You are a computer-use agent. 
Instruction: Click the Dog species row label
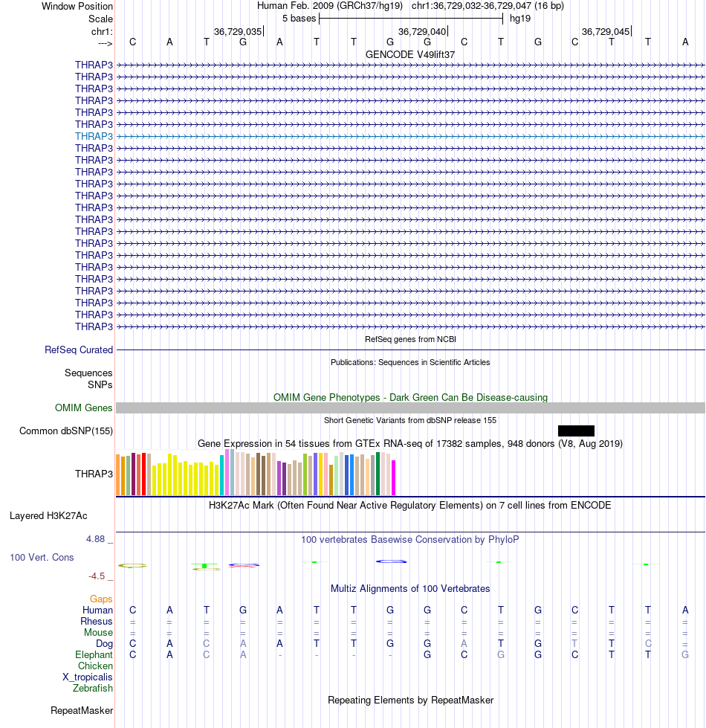coord(104,643)
